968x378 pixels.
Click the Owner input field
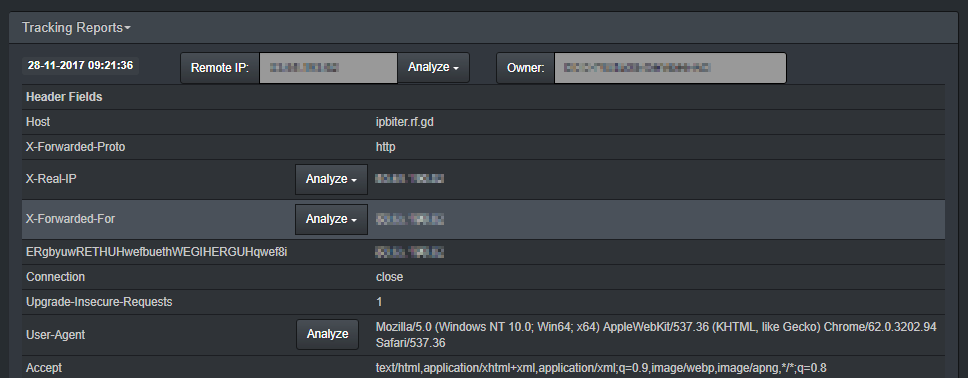670,67
